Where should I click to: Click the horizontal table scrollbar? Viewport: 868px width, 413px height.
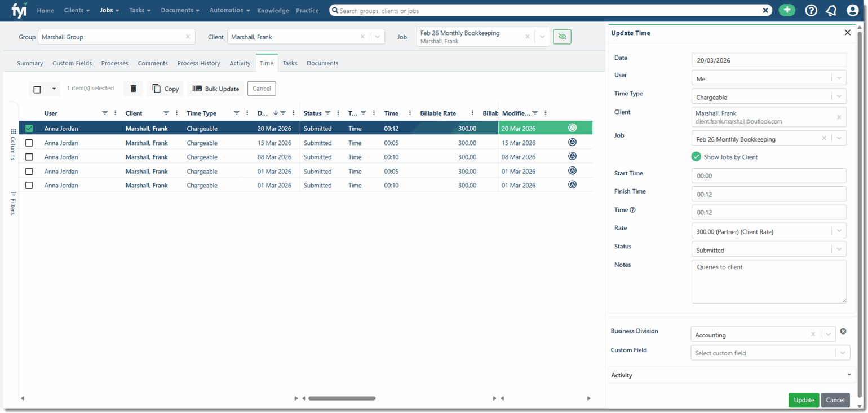(342, 398)
